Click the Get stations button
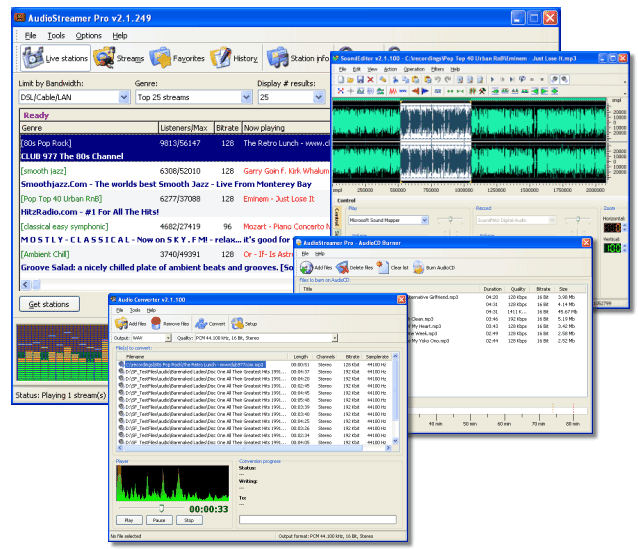This screenshot has width=638, height=550. (48, 304)
